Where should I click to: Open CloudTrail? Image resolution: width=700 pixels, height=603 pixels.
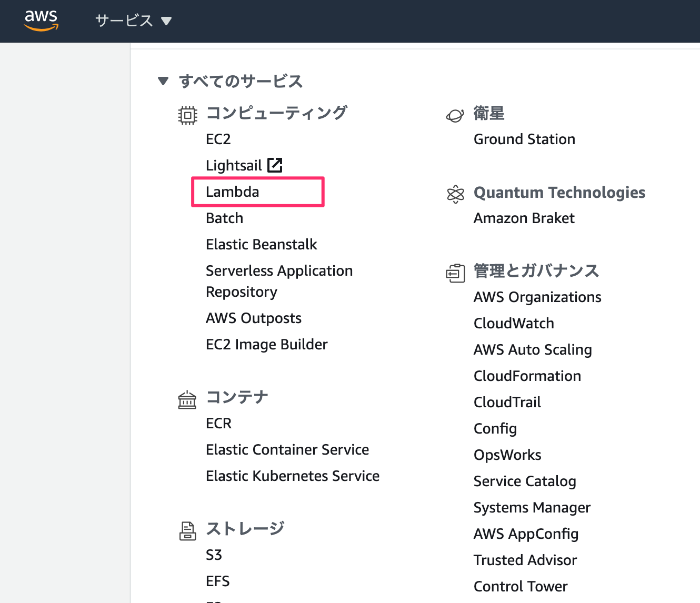pos(507,403)
